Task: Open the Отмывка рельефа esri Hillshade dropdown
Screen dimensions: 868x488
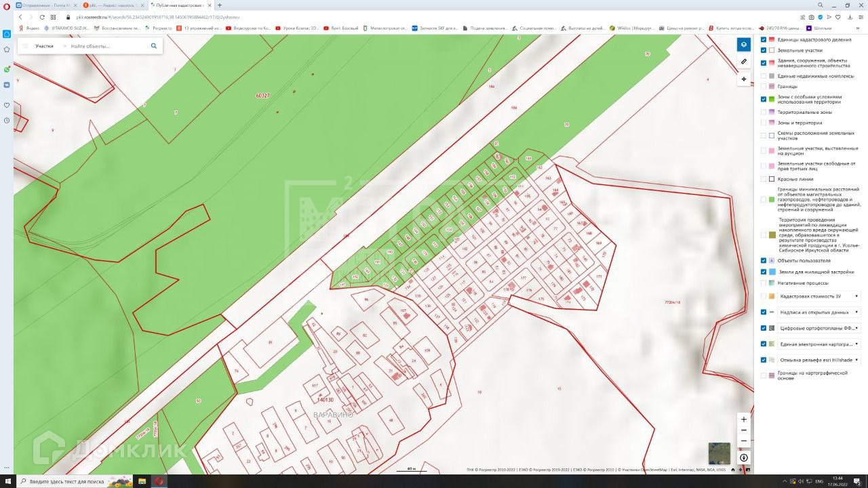Action: coord(819,360)
